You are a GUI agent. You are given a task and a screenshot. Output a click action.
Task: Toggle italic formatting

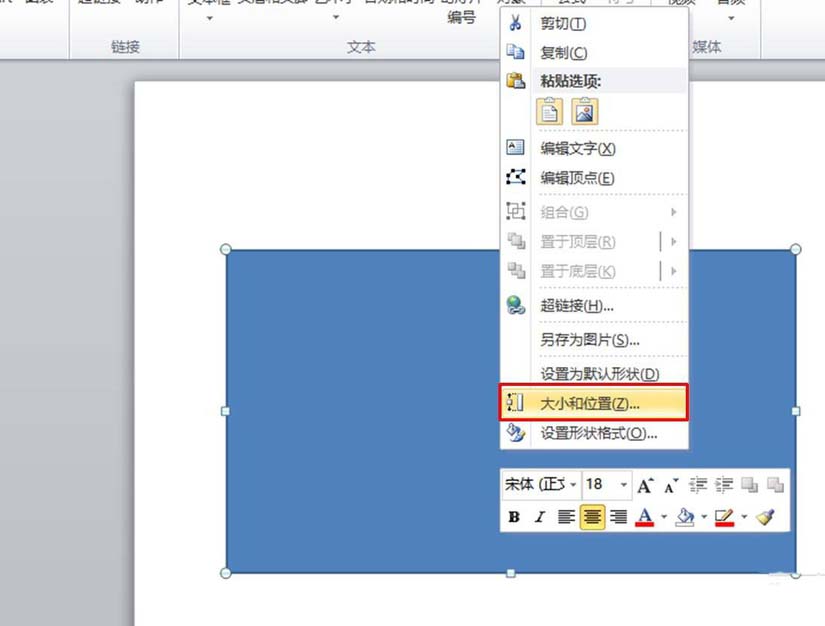[x=538, y=517]
